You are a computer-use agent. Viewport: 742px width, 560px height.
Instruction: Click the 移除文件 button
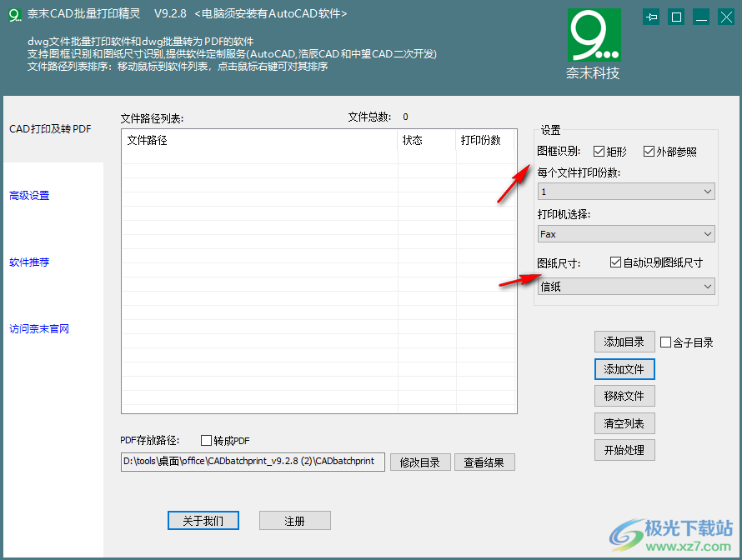click(x=624, y=396)
